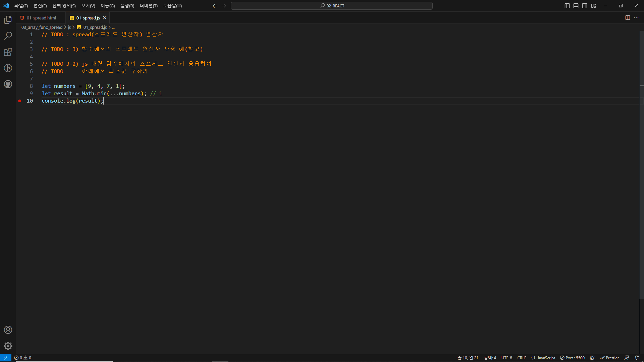
Task: Open the GitHub sidebar icon
Action: pos(8,84)
